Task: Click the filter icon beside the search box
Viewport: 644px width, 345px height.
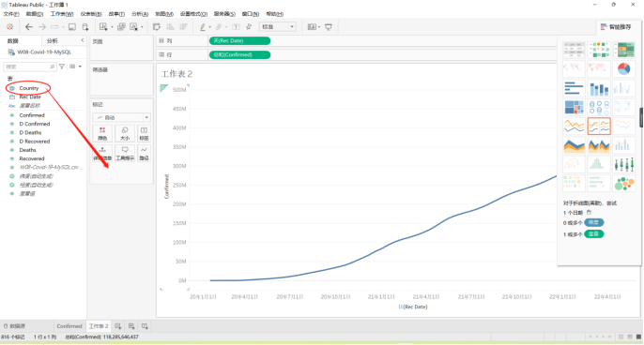Action: click(62, 67)
